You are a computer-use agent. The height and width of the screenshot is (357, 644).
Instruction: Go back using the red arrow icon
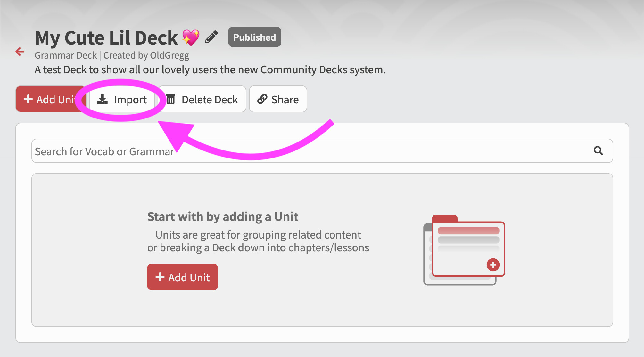tap(20, 51)
